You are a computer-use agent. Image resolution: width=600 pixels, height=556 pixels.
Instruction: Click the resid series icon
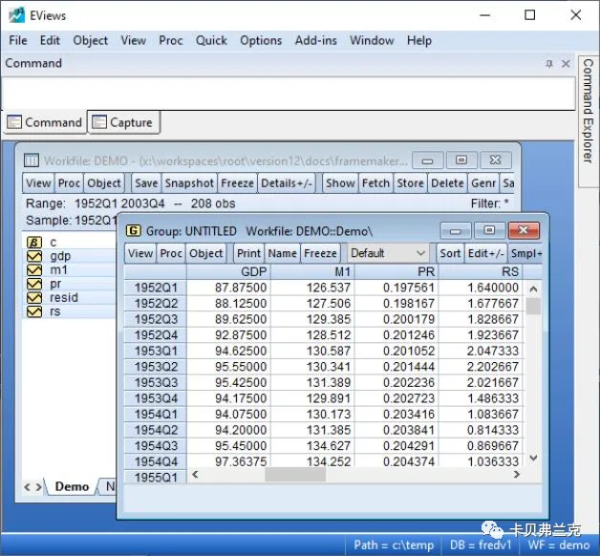point(33,298)
